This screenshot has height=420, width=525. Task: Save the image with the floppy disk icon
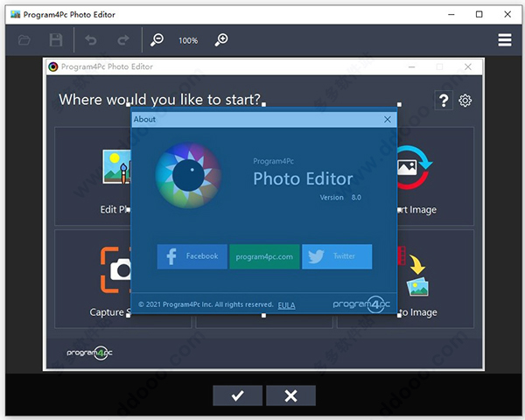point(56,40)
